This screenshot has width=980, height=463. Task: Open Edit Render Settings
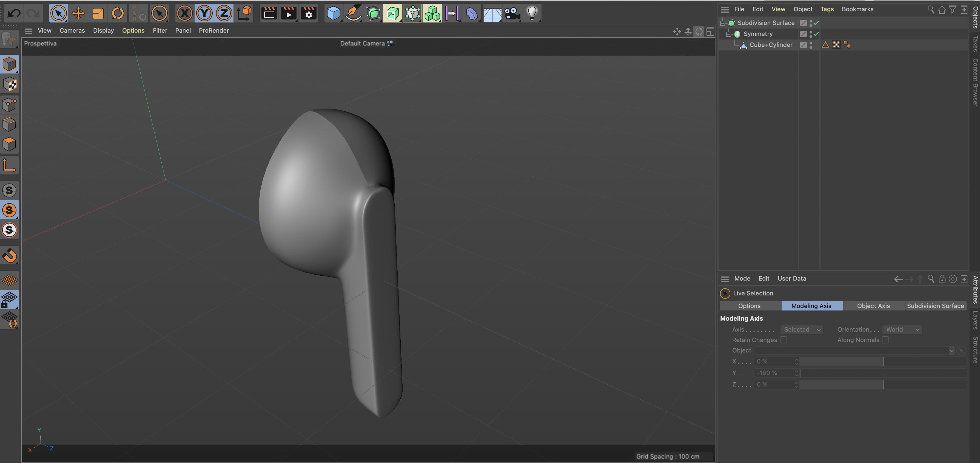click(x=309, y=14)
